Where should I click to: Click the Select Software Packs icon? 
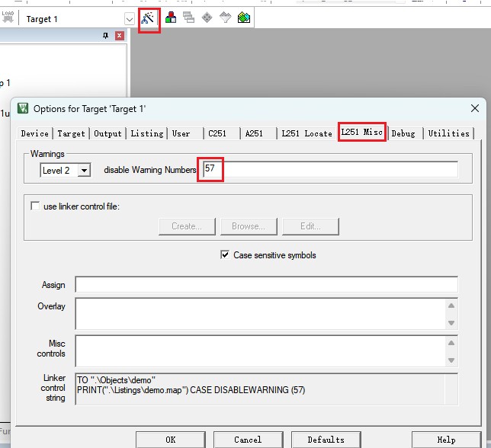(225, 18)
